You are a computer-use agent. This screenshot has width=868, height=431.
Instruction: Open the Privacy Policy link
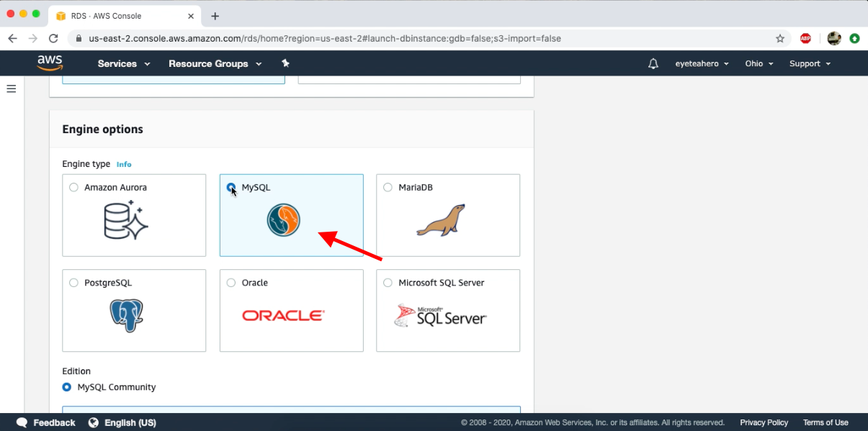pyautogui.click(x=764, y=422)
